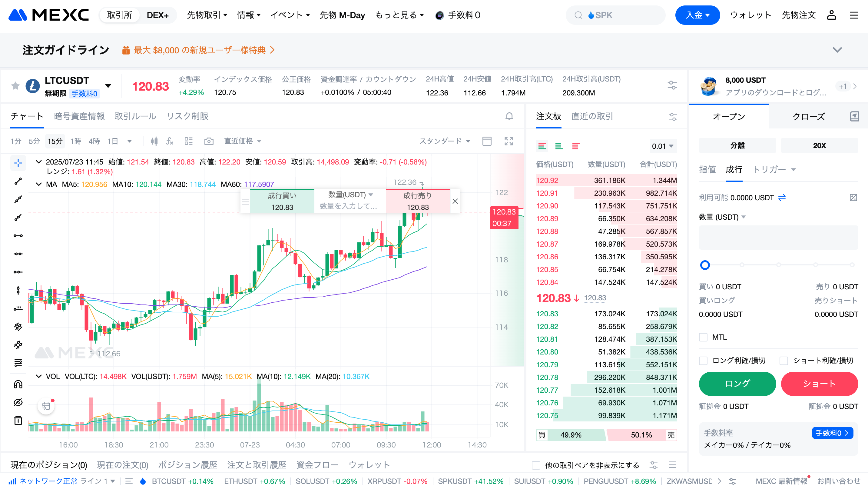Viewport: 868px width, 489px height.
Task: Open the 直近価格 price type dropdown
Action: click(243, 141)
